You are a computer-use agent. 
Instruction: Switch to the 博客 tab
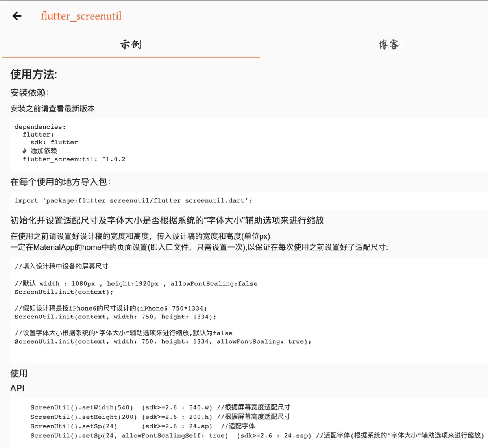click(389, 44)
